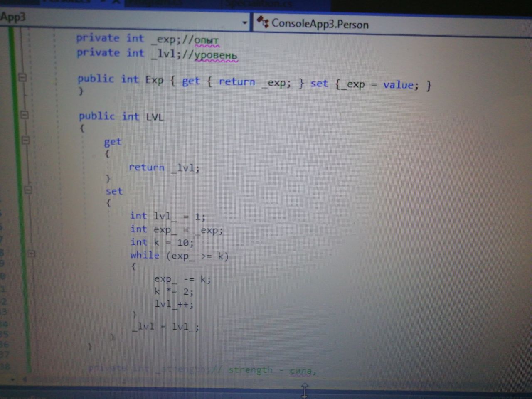Click the line 'k *= 2;'
This screenshot has width=532, height=399.
tap(174, 291)
